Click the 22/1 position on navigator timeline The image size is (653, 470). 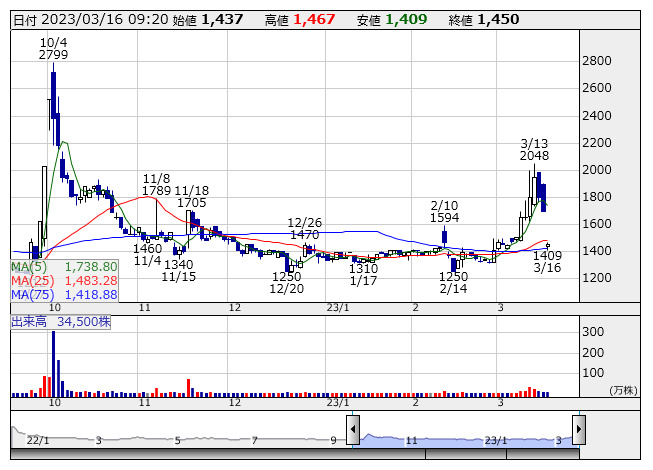click(x=38, y=440)
